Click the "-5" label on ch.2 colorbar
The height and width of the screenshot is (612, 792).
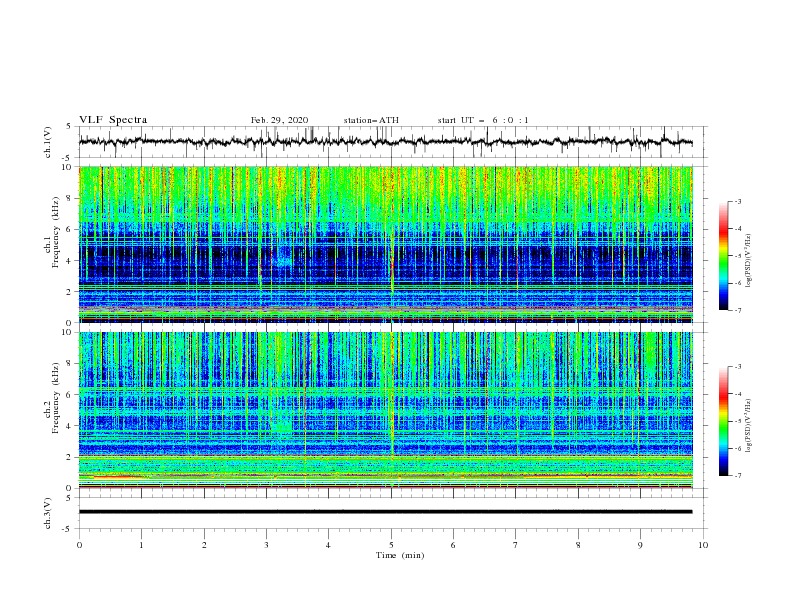(738, 421)
